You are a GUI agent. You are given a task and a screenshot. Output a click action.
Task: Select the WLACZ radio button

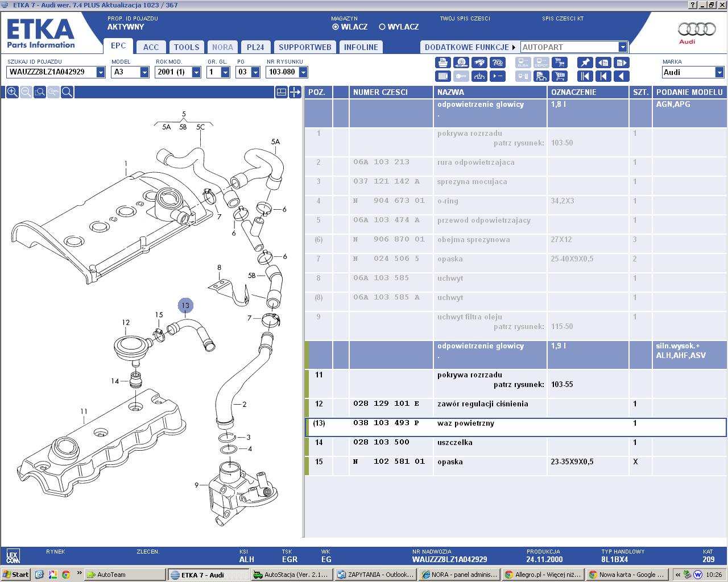coord(336,27)
